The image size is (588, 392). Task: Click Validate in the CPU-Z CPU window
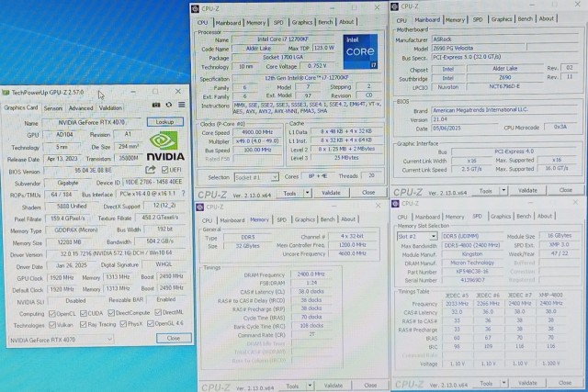[x=331, y=193]
